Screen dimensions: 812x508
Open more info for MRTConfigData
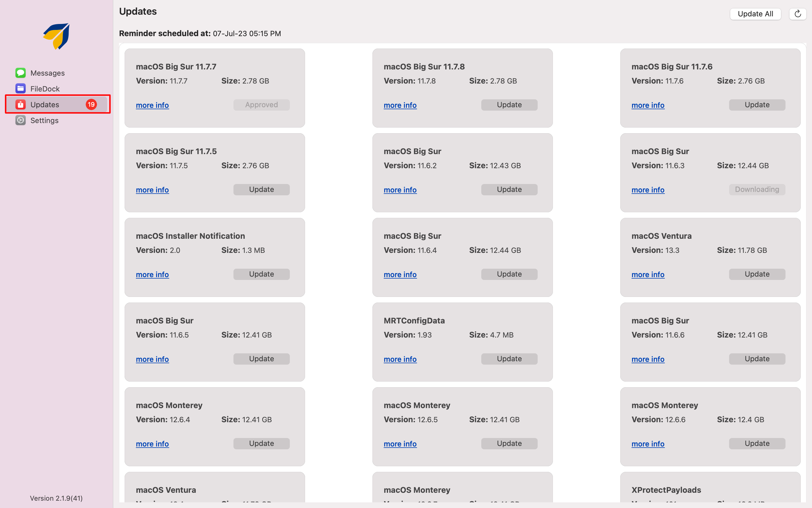(400, 359)
